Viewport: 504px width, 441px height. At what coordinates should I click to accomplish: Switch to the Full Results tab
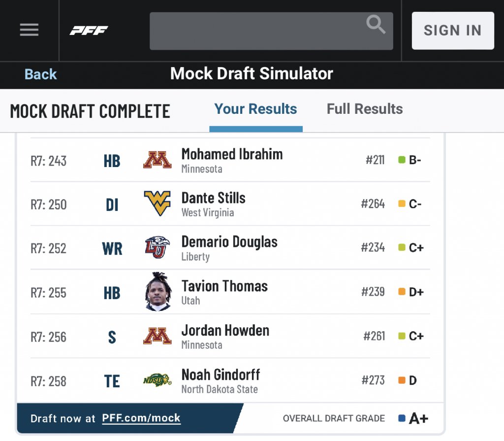(x=365, y=109)
